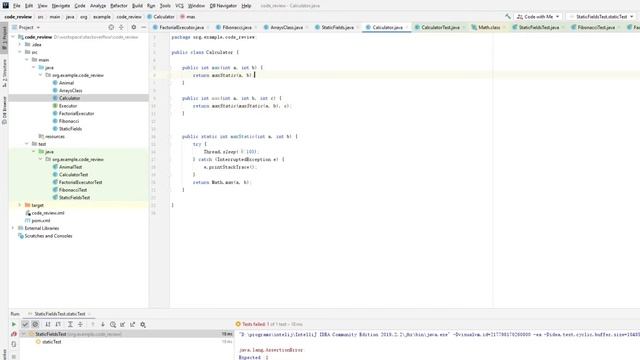
Task: Switch to CalculatorTest.java editor tab
Action: point(440,27)
